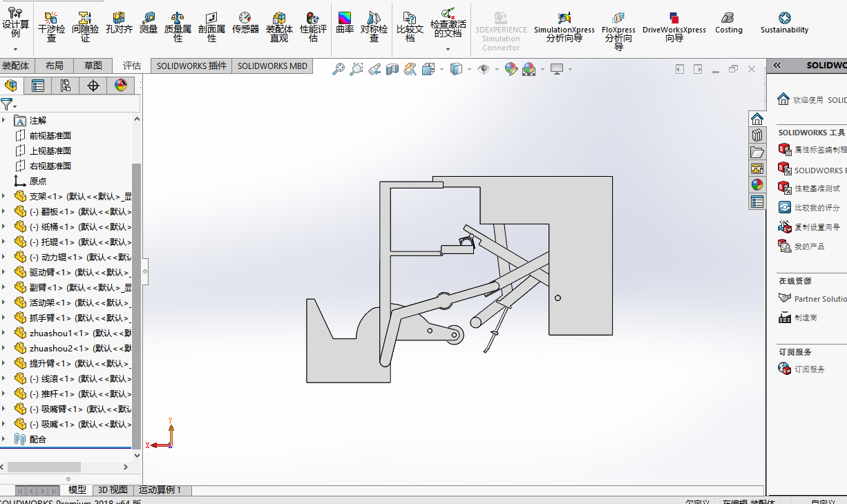Click the Edit Appearance icon in view toolbar
847x504 pixels.
coord(511,69)
